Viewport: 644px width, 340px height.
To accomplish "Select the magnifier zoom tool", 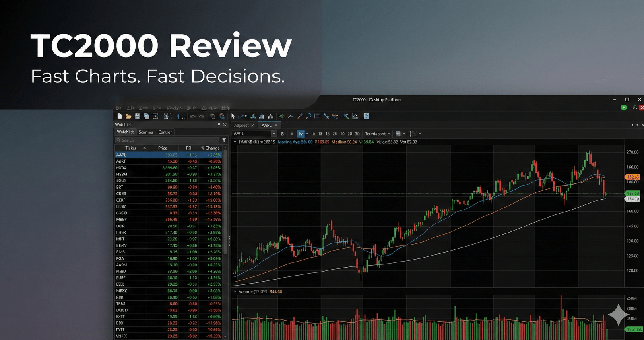I will point(309,116).
